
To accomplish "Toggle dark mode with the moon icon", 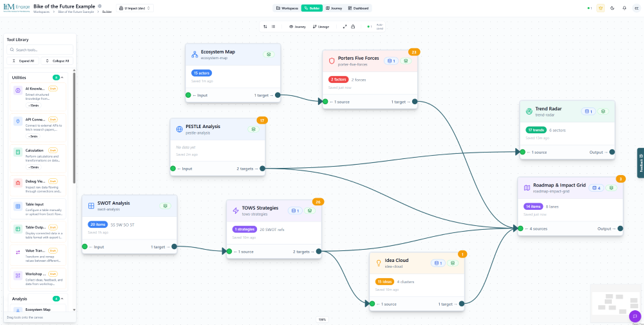I will pyautogui.click(x=612, y=8).
